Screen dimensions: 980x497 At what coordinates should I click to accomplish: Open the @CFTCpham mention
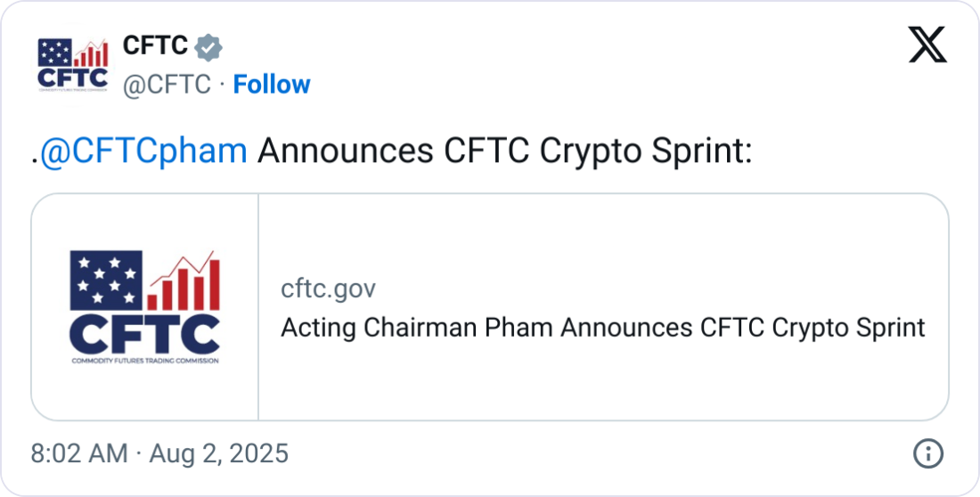pyautogui.click(x=143, y=152)
